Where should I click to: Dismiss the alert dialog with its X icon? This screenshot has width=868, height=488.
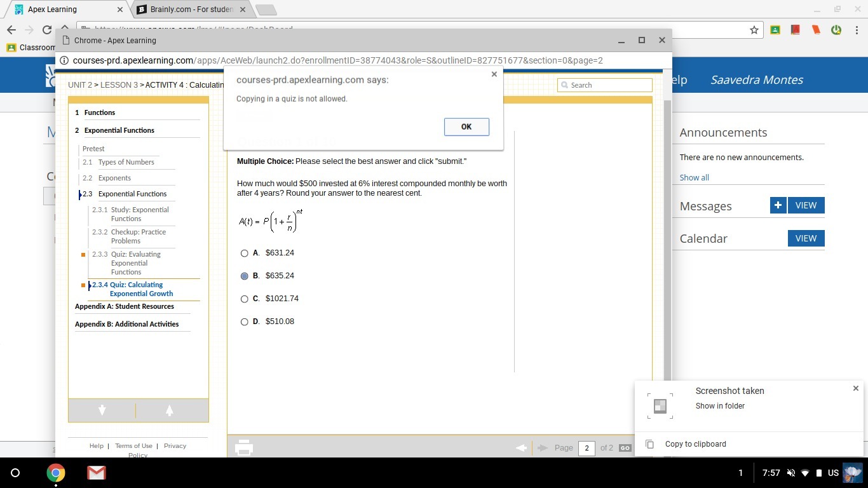point(494,74)
